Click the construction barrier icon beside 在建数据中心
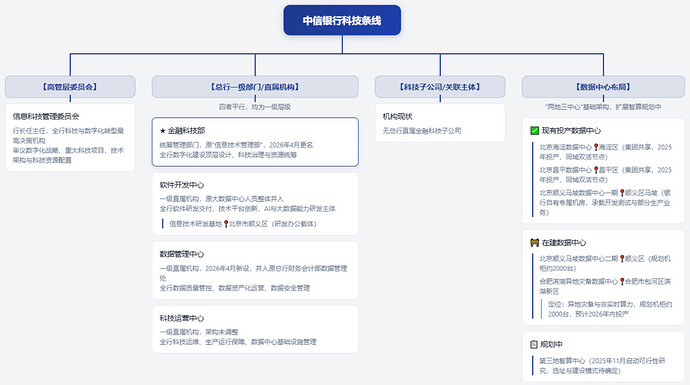The image size is (690, 385). [535, 242]
